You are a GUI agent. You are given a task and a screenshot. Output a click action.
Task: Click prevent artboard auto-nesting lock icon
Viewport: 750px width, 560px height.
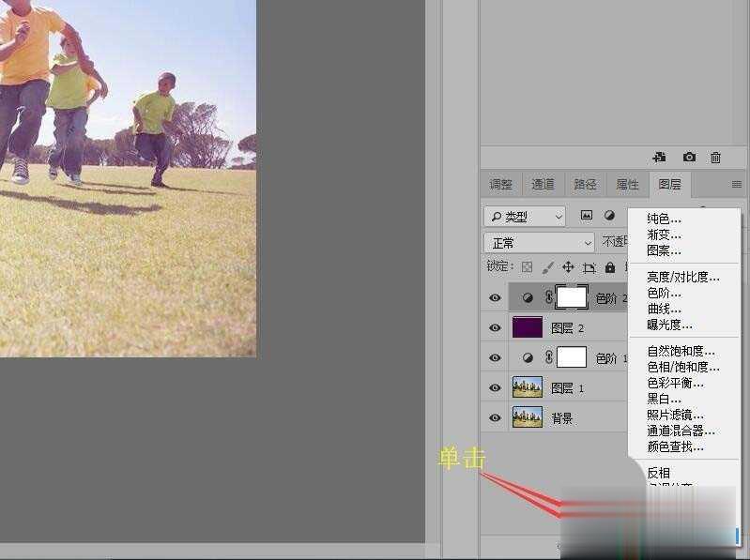(589, 267)
